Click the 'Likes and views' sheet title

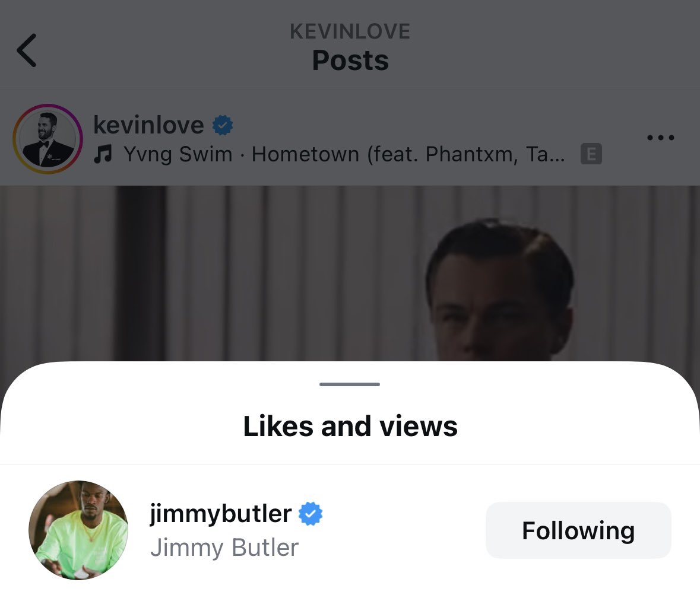tap(350, 426)
